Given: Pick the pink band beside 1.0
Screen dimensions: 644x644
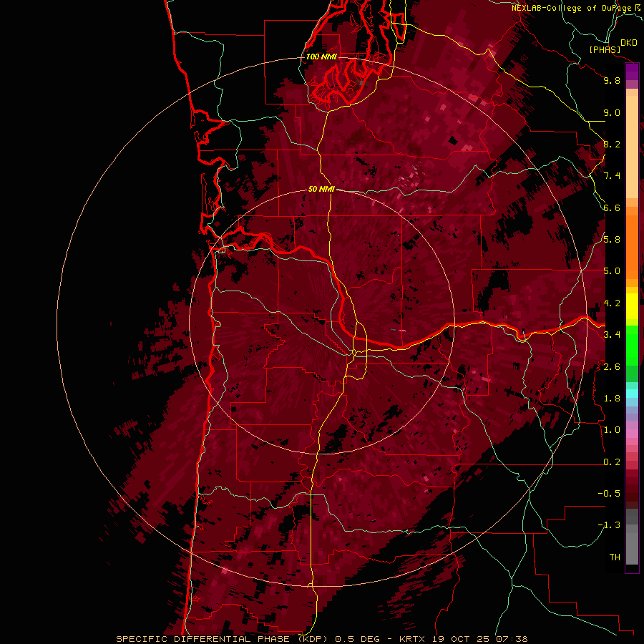Looking at the screenshot, I should 632,433.
